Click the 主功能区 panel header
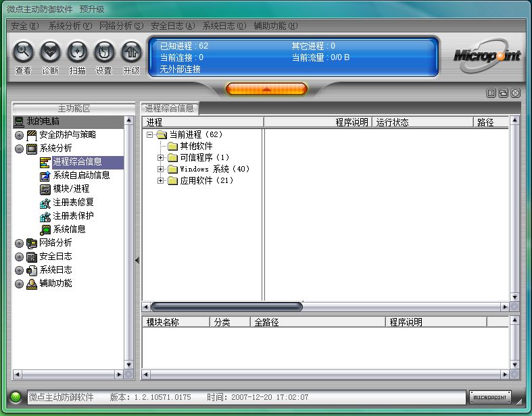The image size is (532, 416). pos(74,109)
